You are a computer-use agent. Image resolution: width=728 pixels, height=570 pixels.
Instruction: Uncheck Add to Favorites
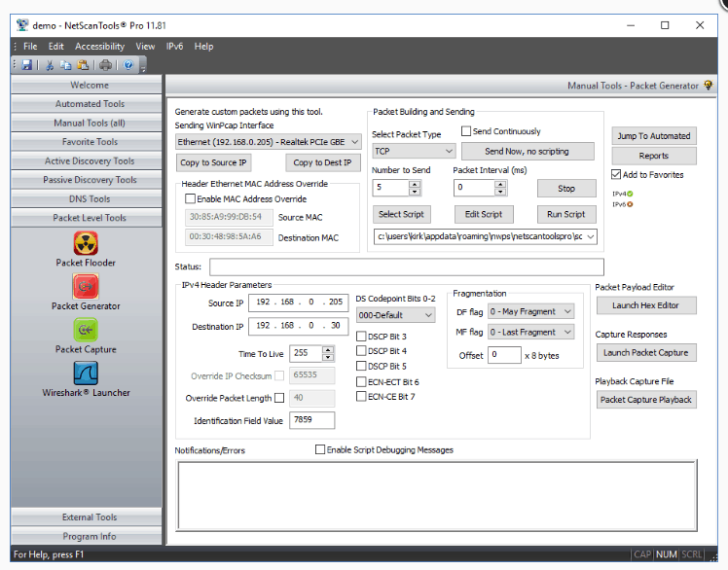point(616,174)
